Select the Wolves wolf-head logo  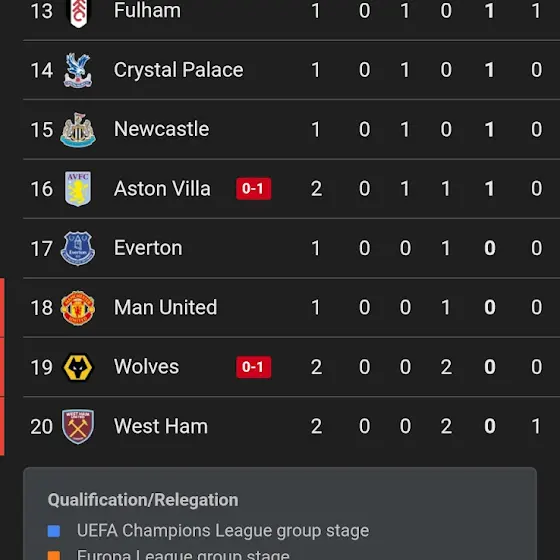tap(78, 367)
